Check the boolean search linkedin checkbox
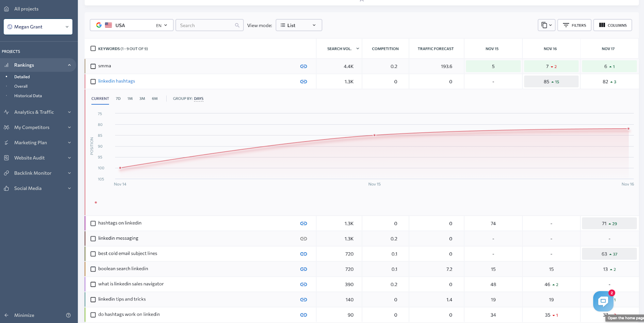Viewport: 644px width, 323px height. [x=93, y=269]
